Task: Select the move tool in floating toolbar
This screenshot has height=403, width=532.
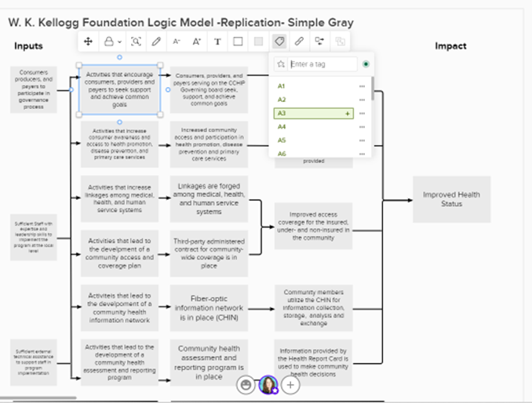Action: tap(88, 42)
